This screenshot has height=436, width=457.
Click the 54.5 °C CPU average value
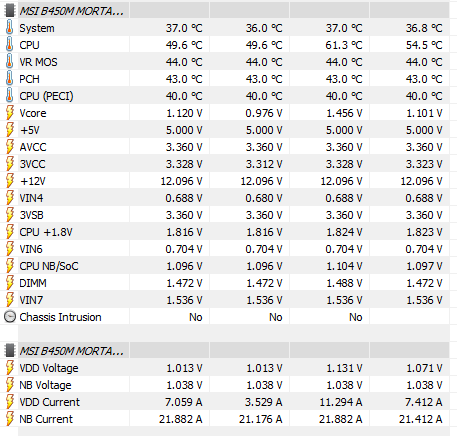424,45
